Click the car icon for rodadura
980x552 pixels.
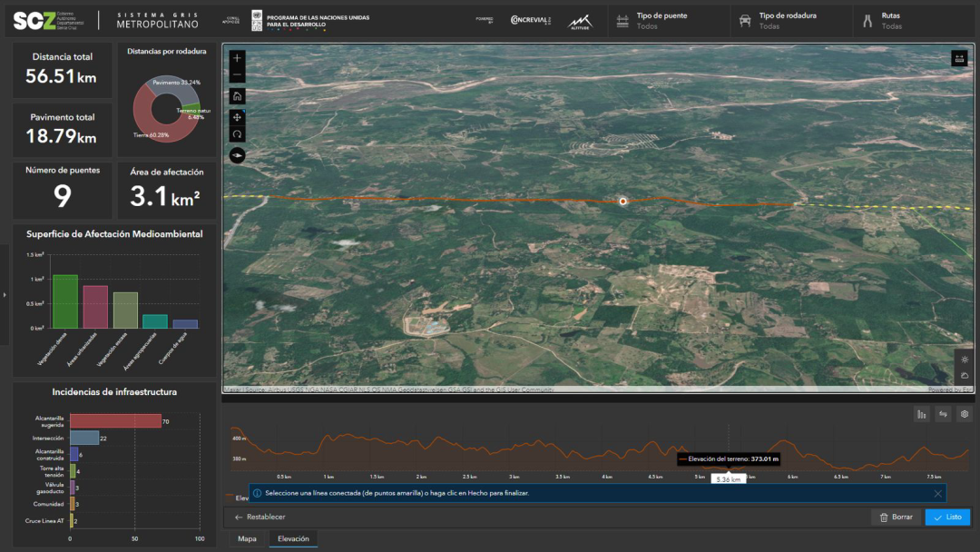click(745, 21)
